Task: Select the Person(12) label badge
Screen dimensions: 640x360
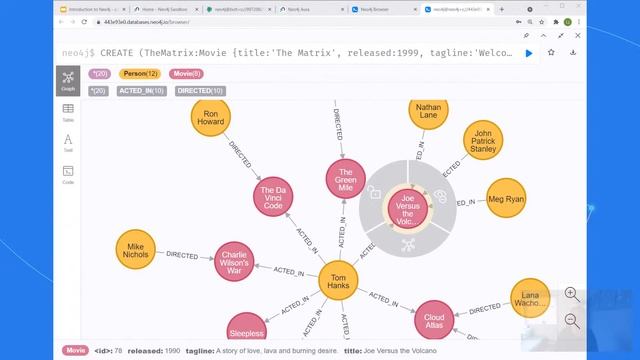Action: pos(140,74)
